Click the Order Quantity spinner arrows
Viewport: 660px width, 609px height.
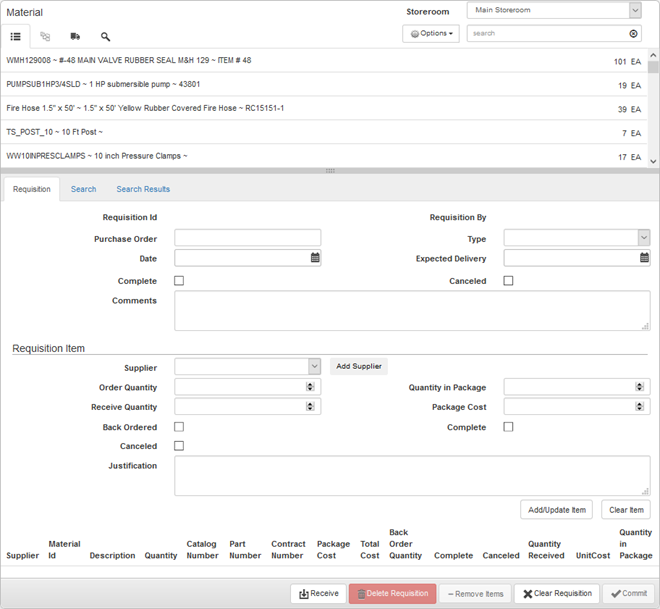(x=310, y=387)
